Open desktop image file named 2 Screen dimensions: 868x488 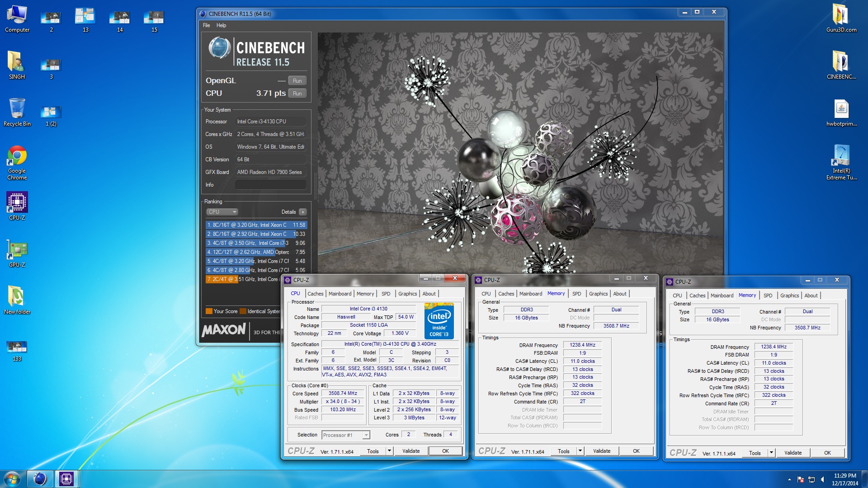51,20
